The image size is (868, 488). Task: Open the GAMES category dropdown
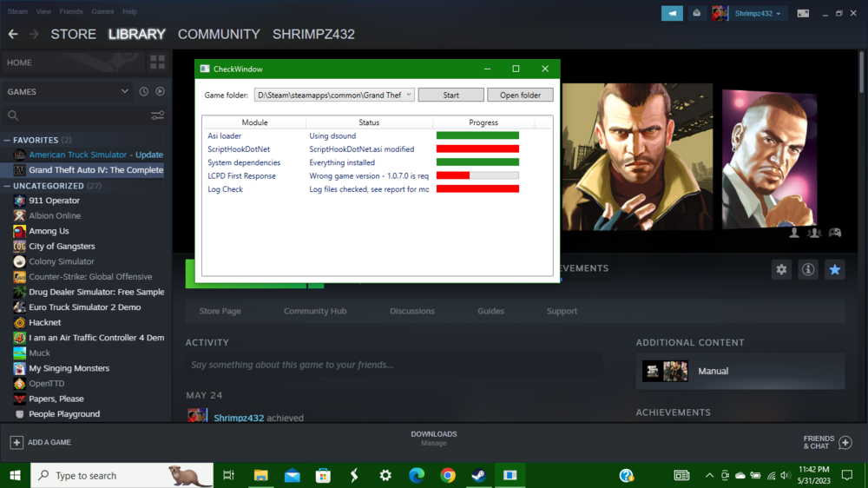point(124,91)
